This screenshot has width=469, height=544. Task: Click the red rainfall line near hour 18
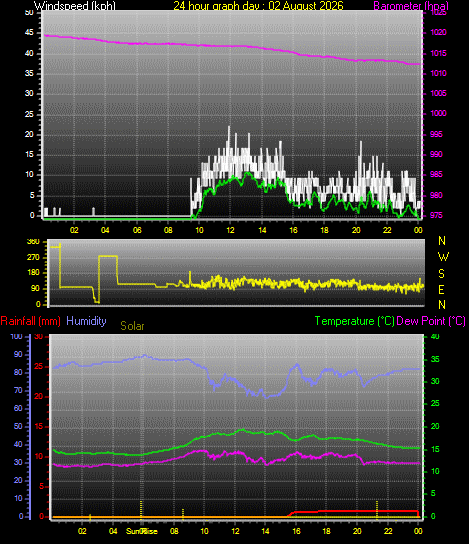coord(326,511)
